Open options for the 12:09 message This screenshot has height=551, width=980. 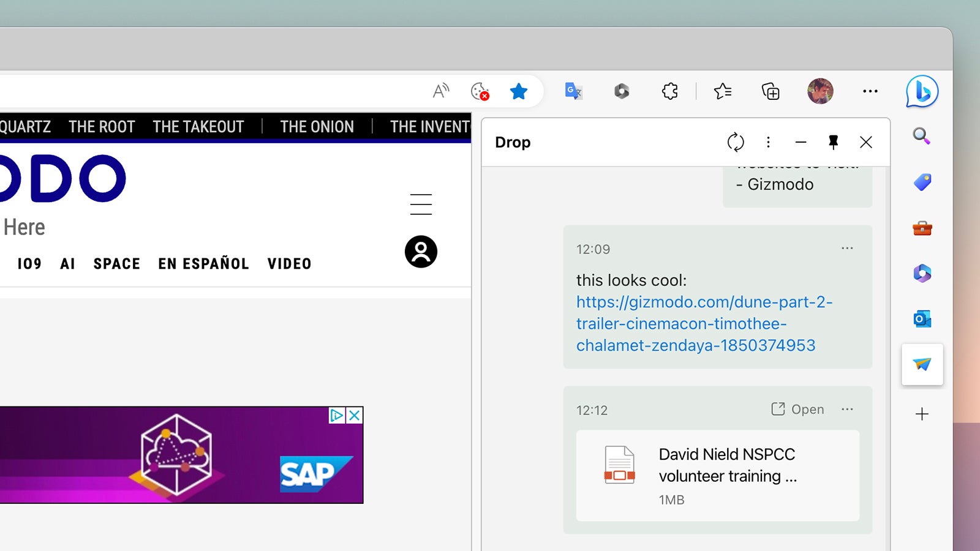click(847, 247)
